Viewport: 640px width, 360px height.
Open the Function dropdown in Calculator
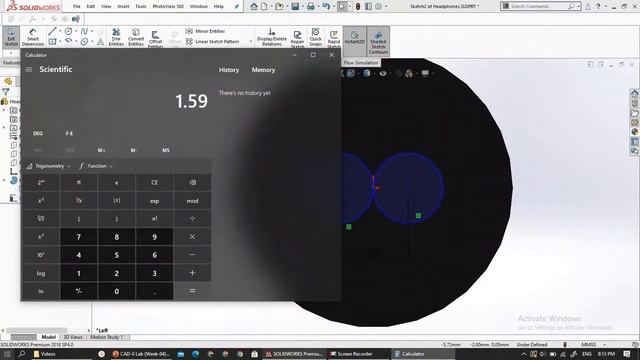(x=96, y=166)
